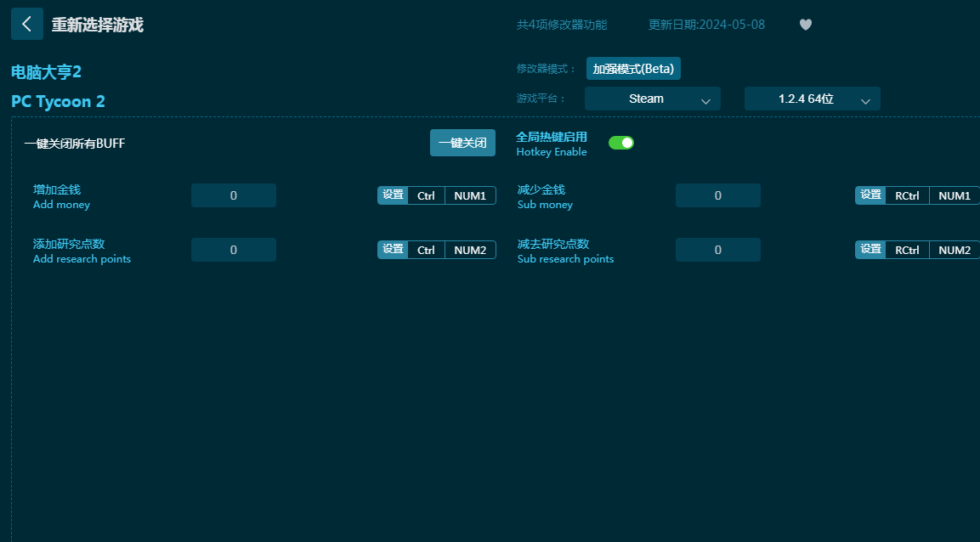The image size is (980, 542).
Task: Click Ctrl key for Add research points
Action: [x=426, y=250]
